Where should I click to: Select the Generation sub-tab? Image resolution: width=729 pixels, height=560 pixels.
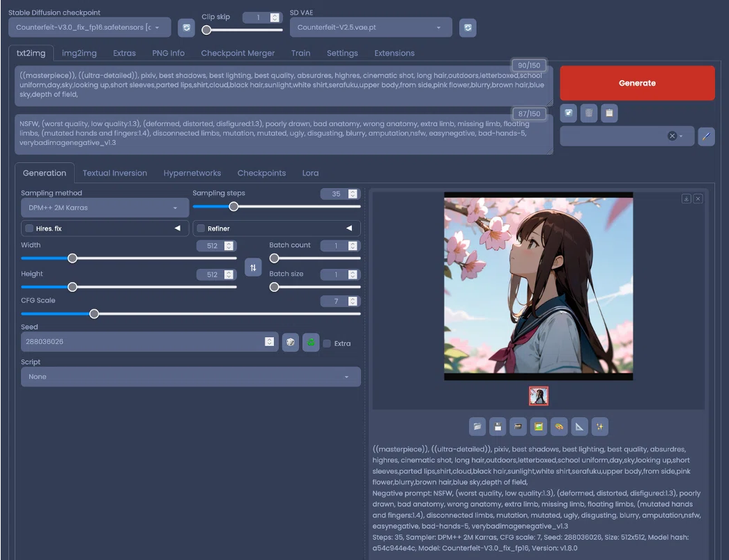(44, 173)
